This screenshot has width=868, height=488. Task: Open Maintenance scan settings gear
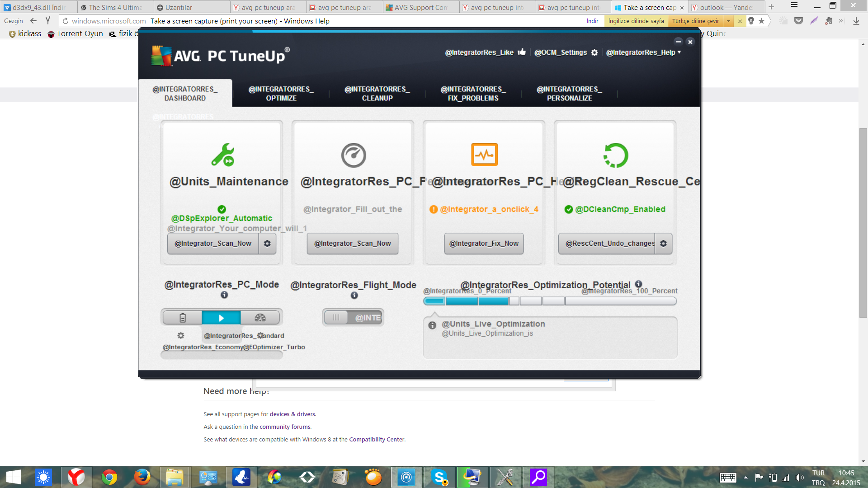point(267,244)
